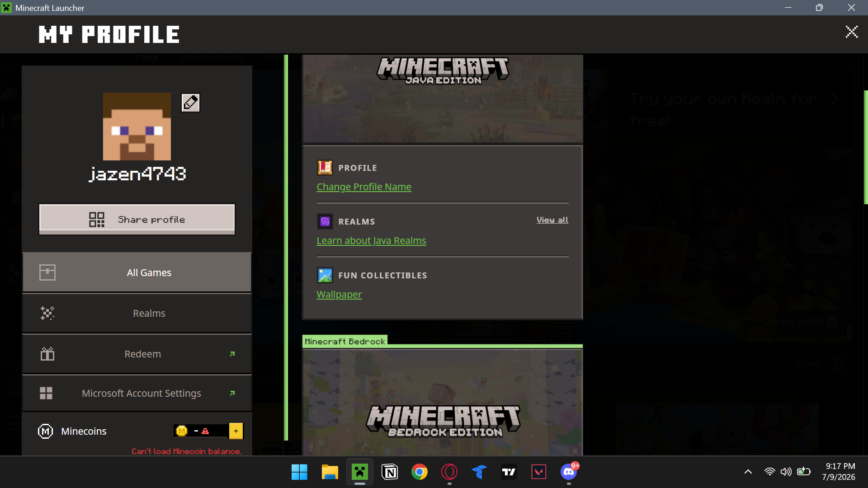The height and width of the screenshot is (488, 868).
Task: Launch Google Chrome from taskbar
Action: pyautogui.click(x=420, y=472)
